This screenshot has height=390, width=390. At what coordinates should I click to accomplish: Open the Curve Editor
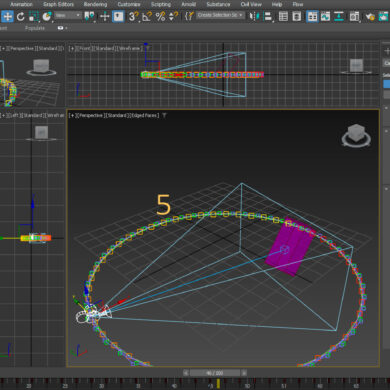click(325, 16)
